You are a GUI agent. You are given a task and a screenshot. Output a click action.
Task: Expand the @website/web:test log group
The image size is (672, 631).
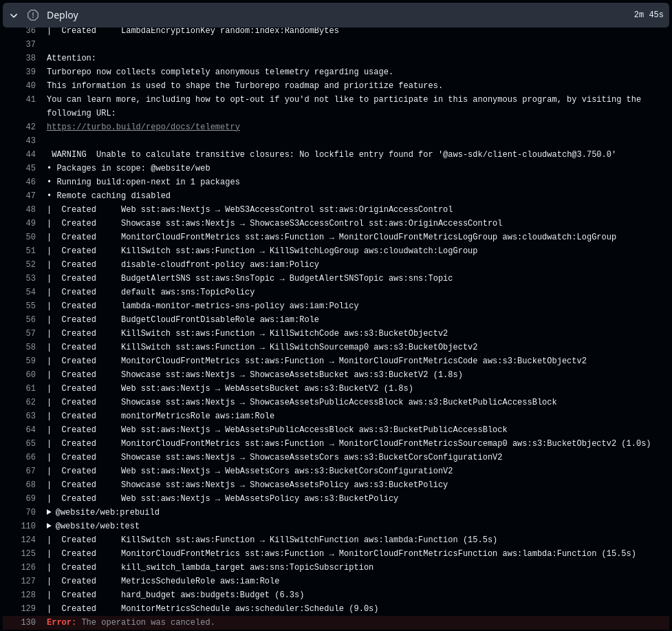pos(93,526)
